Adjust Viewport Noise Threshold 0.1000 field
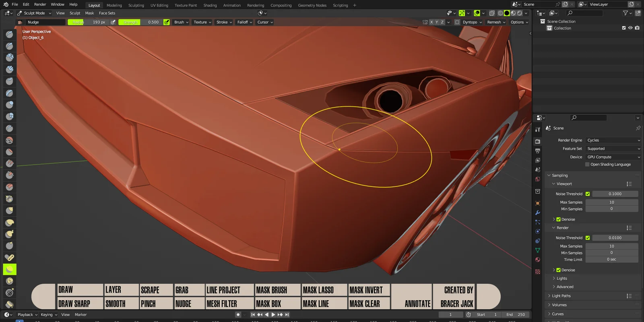 pos(615,194)
